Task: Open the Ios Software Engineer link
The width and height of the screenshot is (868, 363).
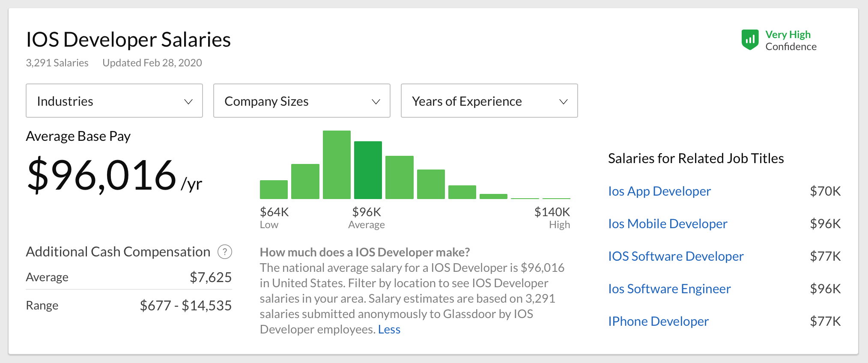Action: click(x=669, y=289)
